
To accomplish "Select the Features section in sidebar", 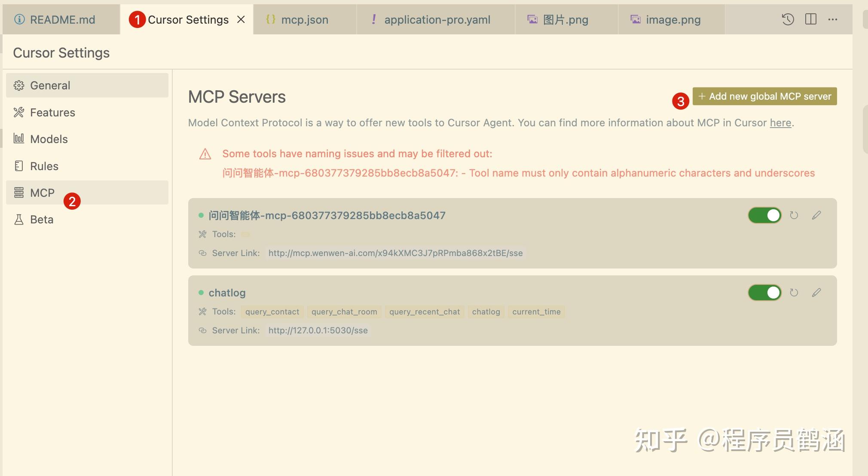I will tap(52, 112).
